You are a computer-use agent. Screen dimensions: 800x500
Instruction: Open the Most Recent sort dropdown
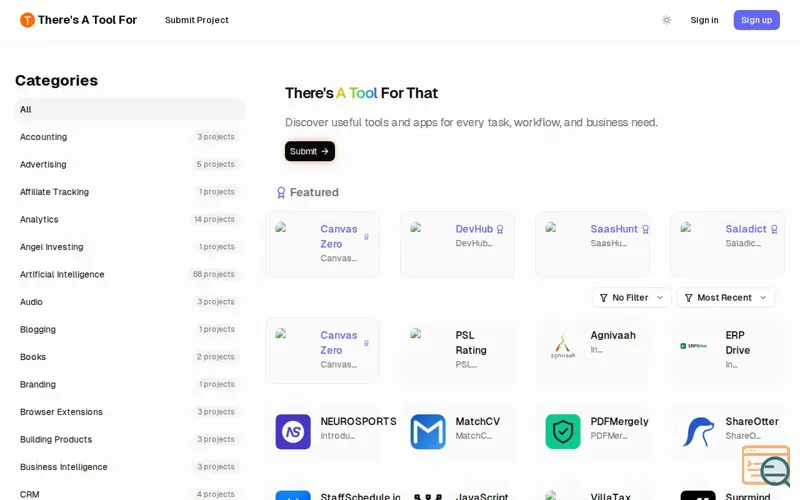[725, 298]
